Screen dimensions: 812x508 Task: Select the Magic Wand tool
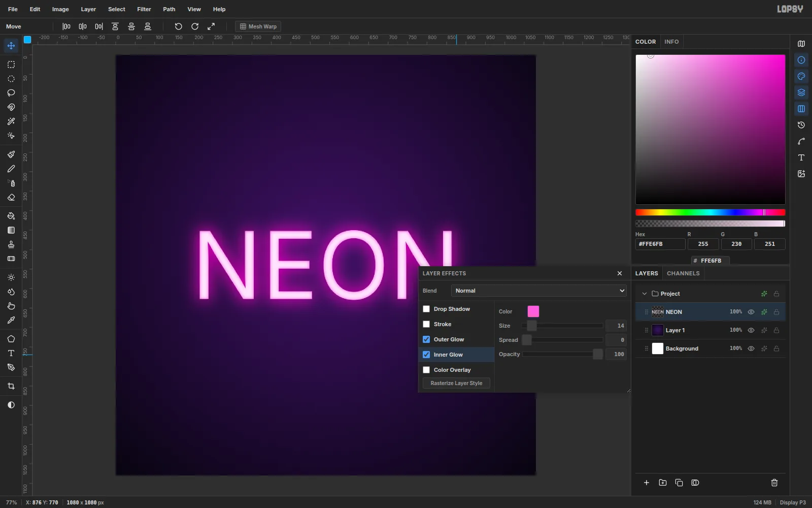(x=11, y=121)
